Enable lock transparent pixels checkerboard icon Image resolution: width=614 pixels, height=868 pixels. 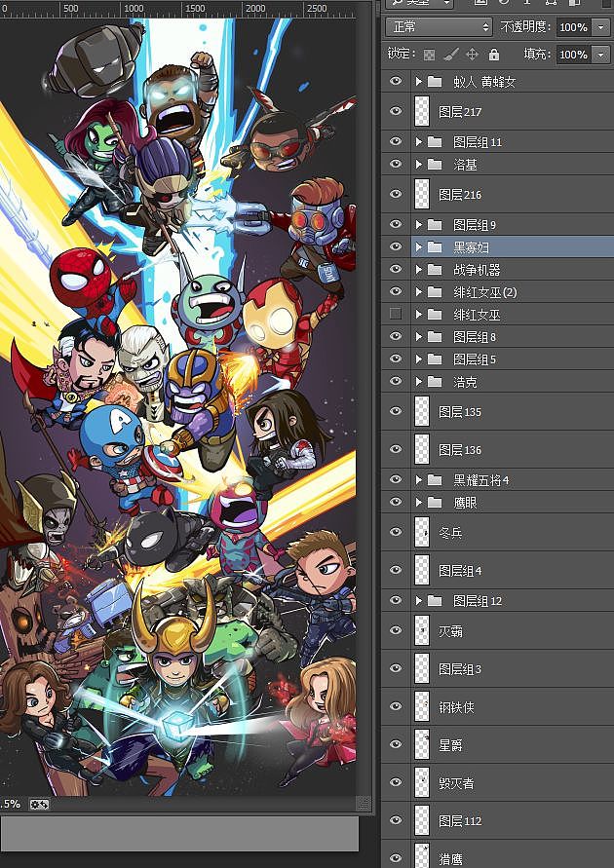tap(429, 55)
